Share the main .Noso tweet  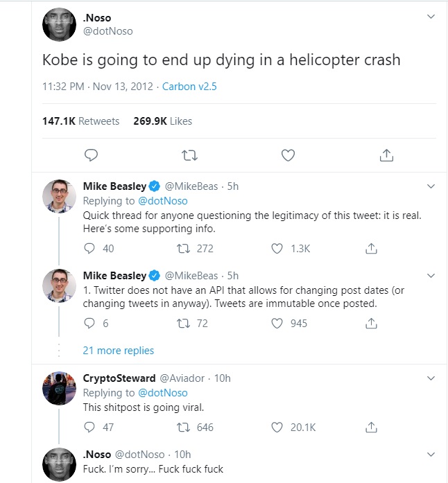(x=388, y=155)
